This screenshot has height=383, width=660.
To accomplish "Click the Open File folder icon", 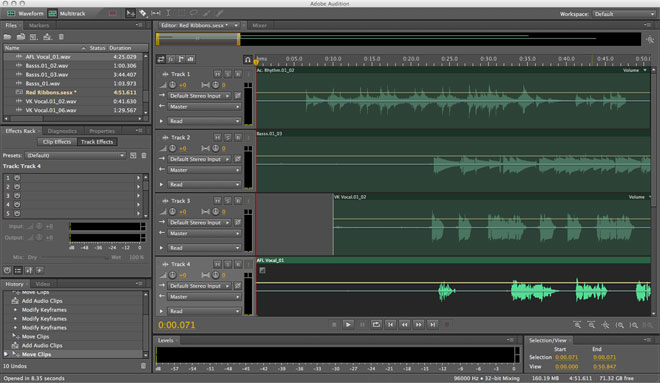I will 7,37.
